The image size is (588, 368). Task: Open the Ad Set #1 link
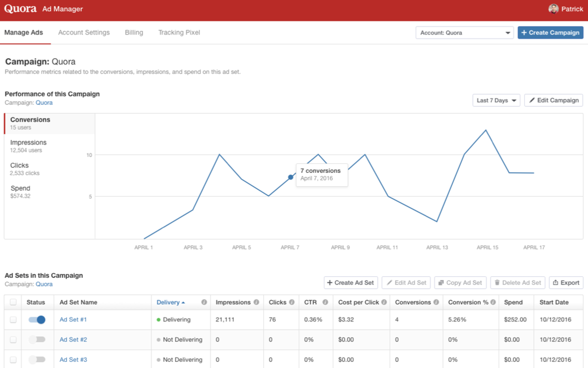pyautogui.click(x=73, y=320)
